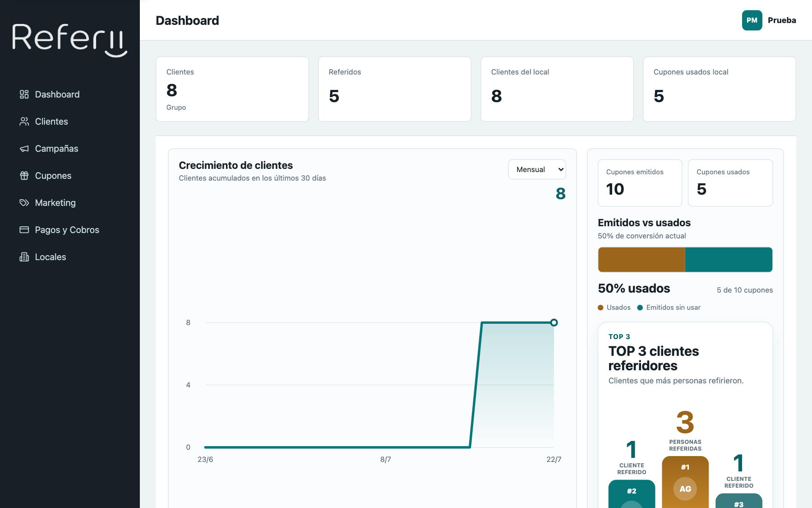Click the teal Emitidos sin usar bar segment

729,260
